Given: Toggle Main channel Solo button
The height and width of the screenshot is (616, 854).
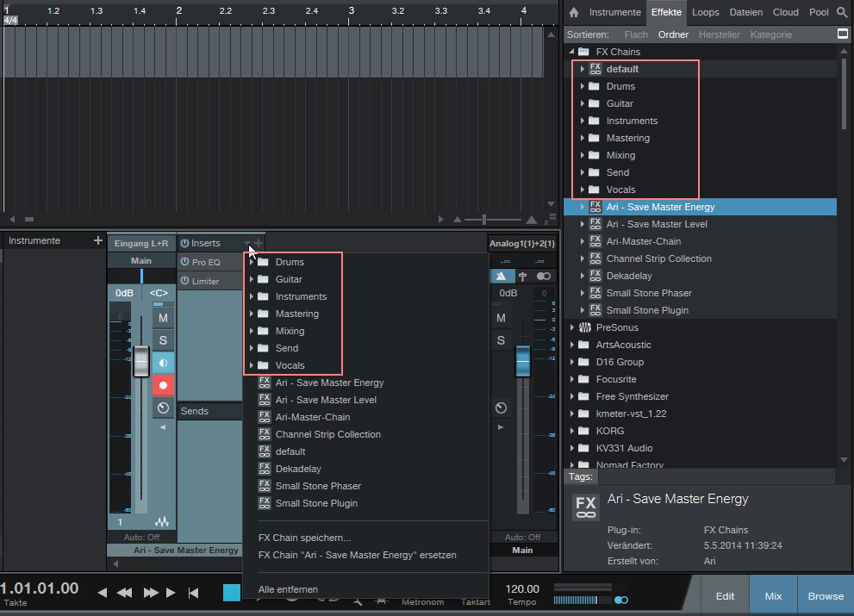Looking at the screenshot, I should click(x=501, y=340).
